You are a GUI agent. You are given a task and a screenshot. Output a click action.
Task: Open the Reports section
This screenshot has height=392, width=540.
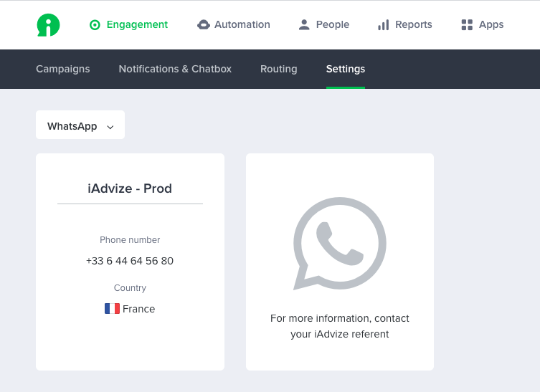404,25
